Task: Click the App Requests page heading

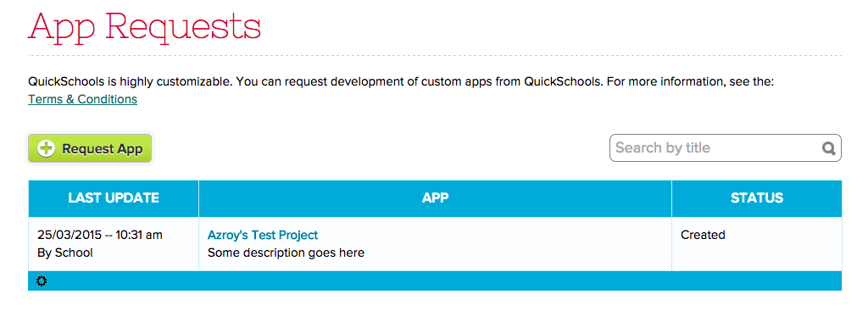Action: point(144,26)
